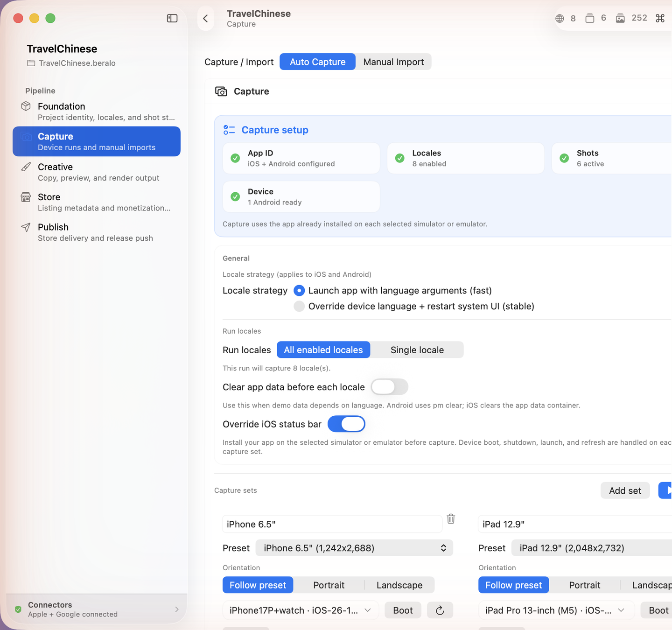Select Launch app with language arguments option
The width and height of the screenshot is (672, 630).
pos(299,291)
